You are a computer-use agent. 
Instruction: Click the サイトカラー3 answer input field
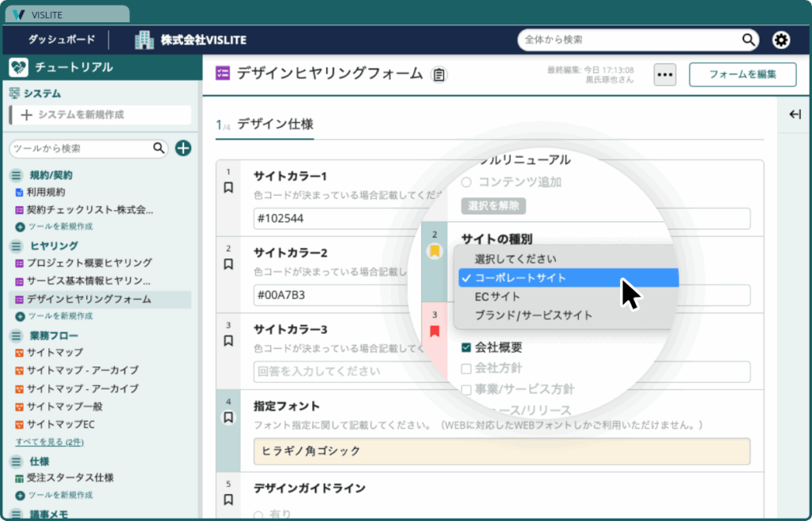click(333, 371)
